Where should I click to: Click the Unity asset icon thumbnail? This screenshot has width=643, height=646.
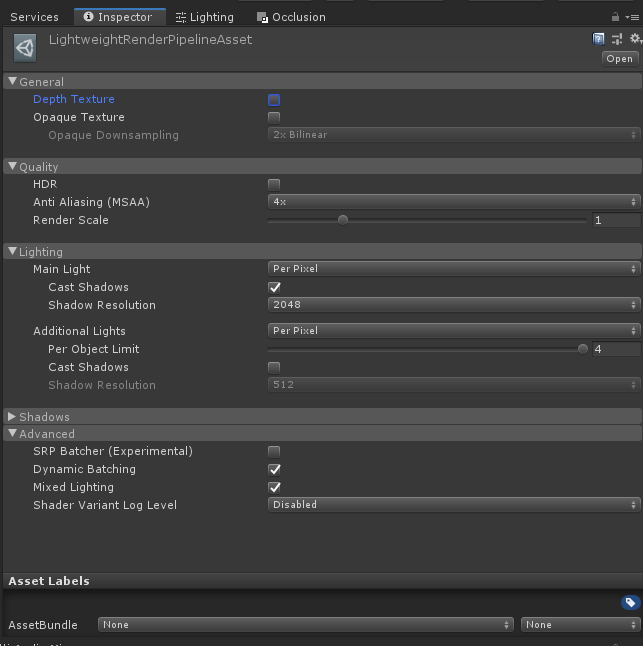tap(25, 48)
